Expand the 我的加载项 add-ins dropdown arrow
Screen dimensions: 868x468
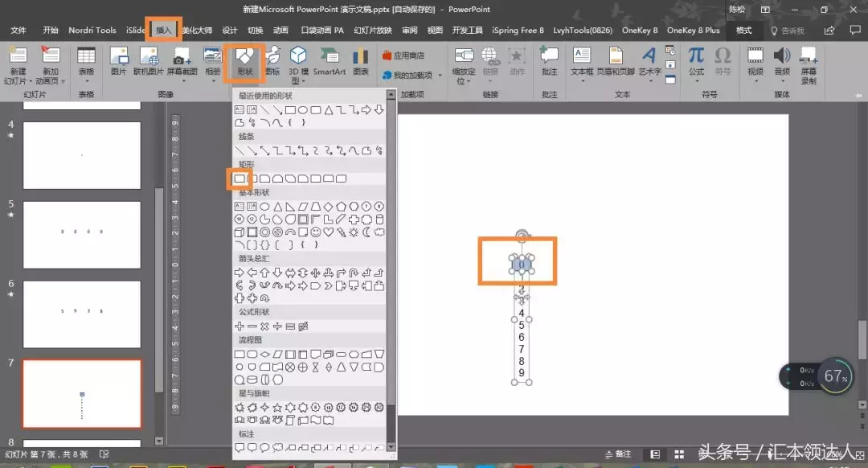(440, 76)
